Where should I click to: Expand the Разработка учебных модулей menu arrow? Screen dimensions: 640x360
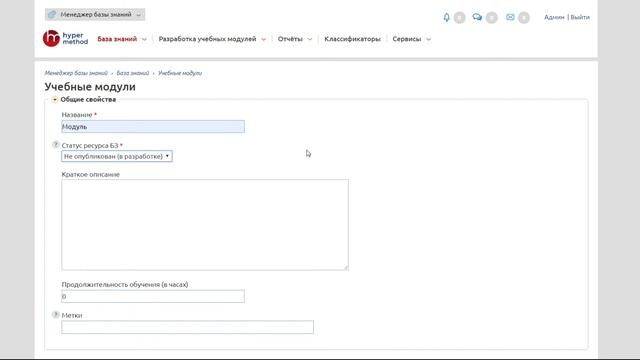(263, 39)
